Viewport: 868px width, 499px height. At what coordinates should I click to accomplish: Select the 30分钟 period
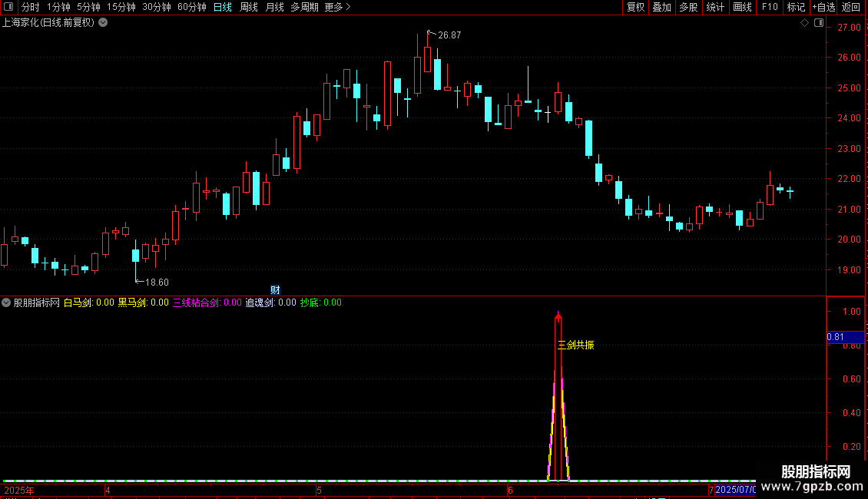156,7
